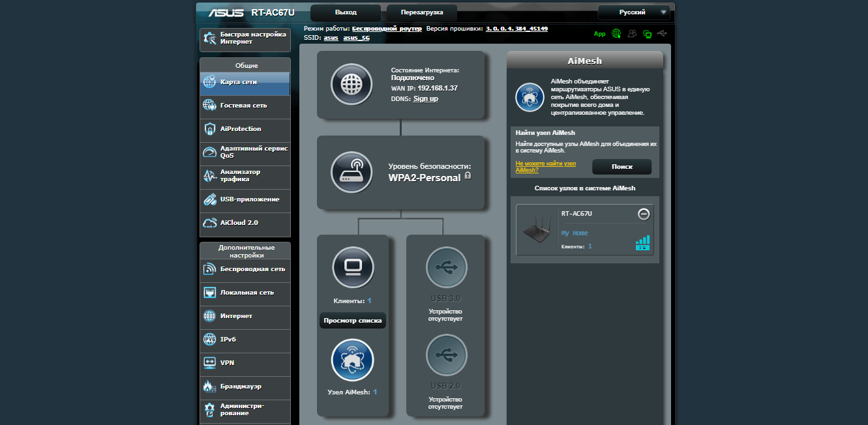
Task: Click the guest network users icon in header
Action: (x=632, y=34)
